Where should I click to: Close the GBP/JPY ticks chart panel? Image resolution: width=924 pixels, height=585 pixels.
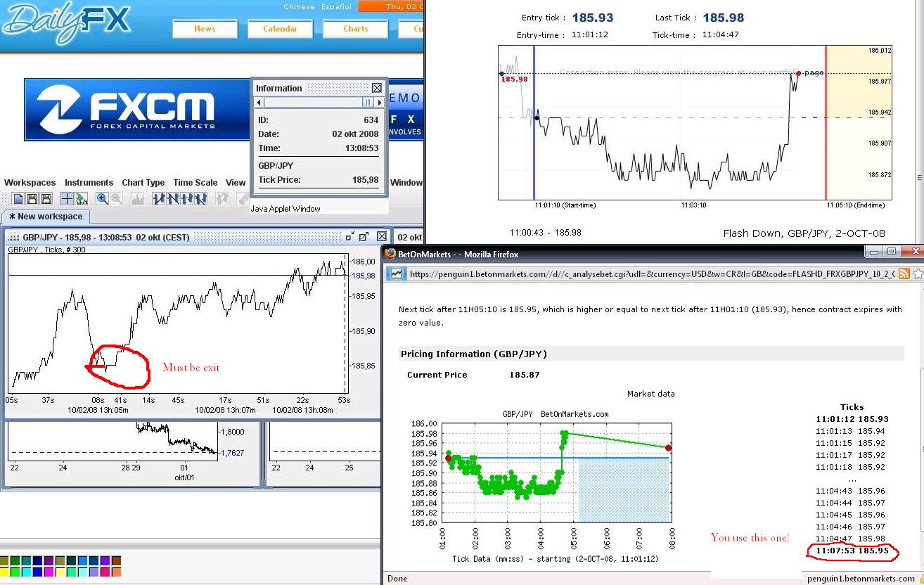[381, 237]
